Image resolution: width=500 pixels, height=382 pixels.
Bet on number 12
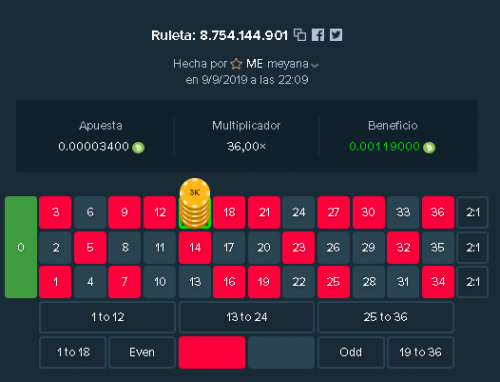point(160,212)
